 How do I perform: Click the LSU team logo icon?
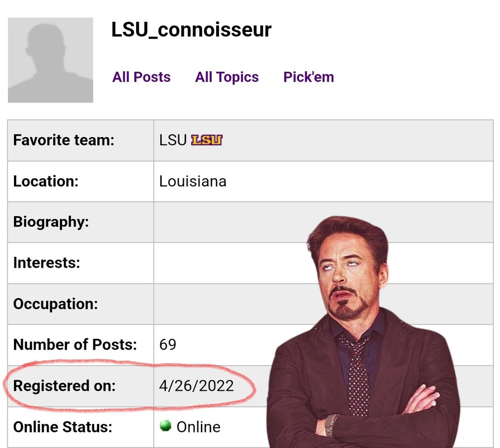[x=207, y=140]
